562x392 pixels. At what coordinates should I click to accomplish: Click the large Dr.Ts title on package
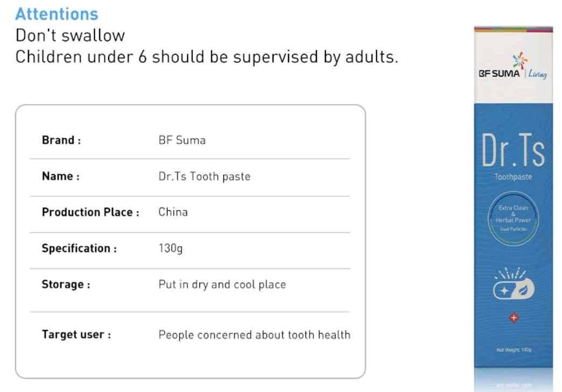tap(513, 151)
